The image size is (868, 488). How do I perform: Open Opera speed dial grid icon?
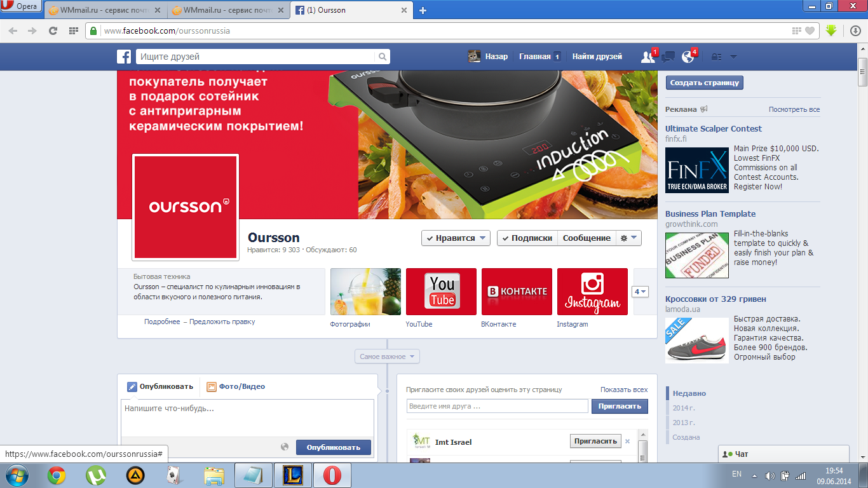click(x=74, y=30)
